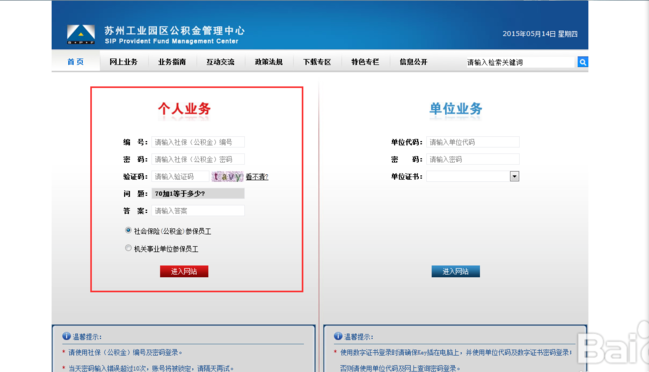Open the 下载专区 menu

[x=317, y=62]
